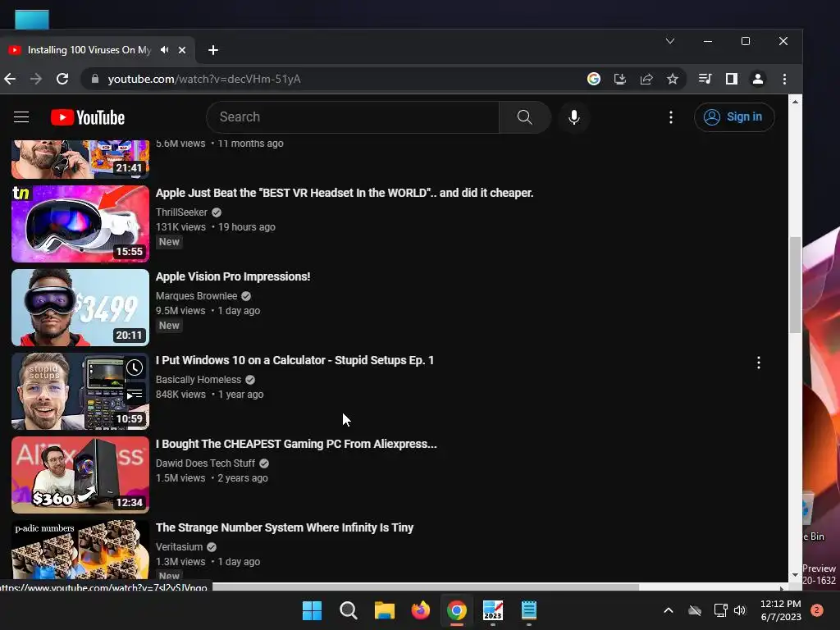Open the three-dot menu for the calculator video
Viewport: 840px width, 630px height.
click(x=759, y=363)
